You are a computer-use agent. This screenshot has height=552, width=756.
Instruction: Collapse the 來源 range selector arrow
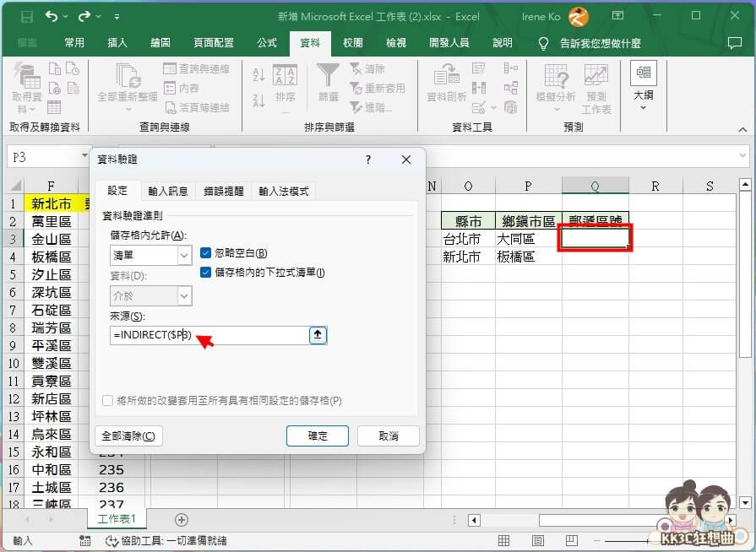(x=318, y=335)
